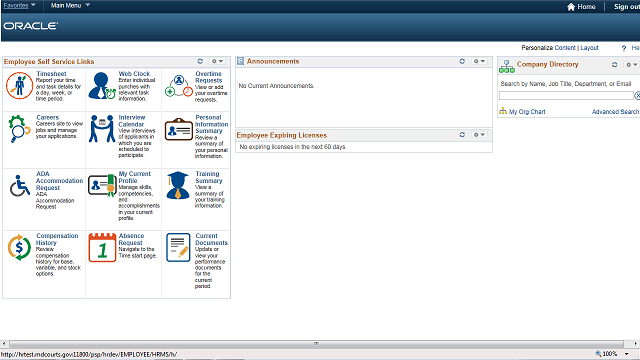Click the Company Directory search field
The width and height of the screenshot is (640, 360).
click(566, 96)
